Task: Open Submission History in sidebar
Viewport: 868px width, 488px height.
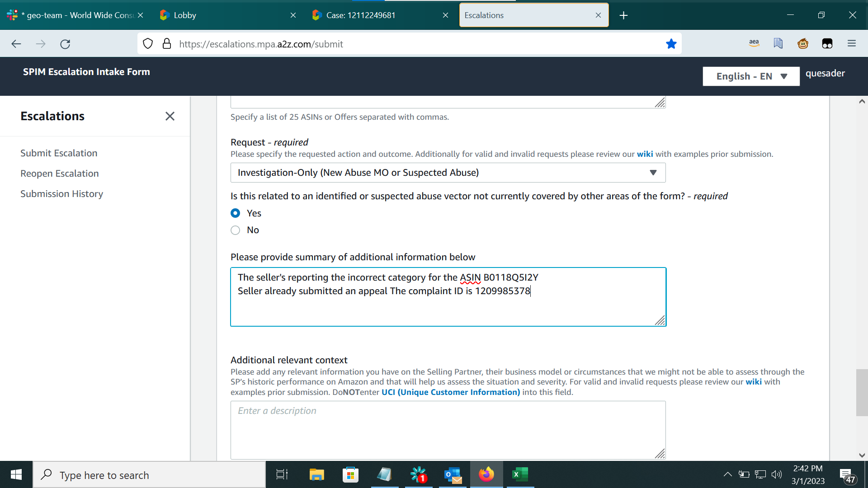Action: pyautogui.click(x=62, y=194)
